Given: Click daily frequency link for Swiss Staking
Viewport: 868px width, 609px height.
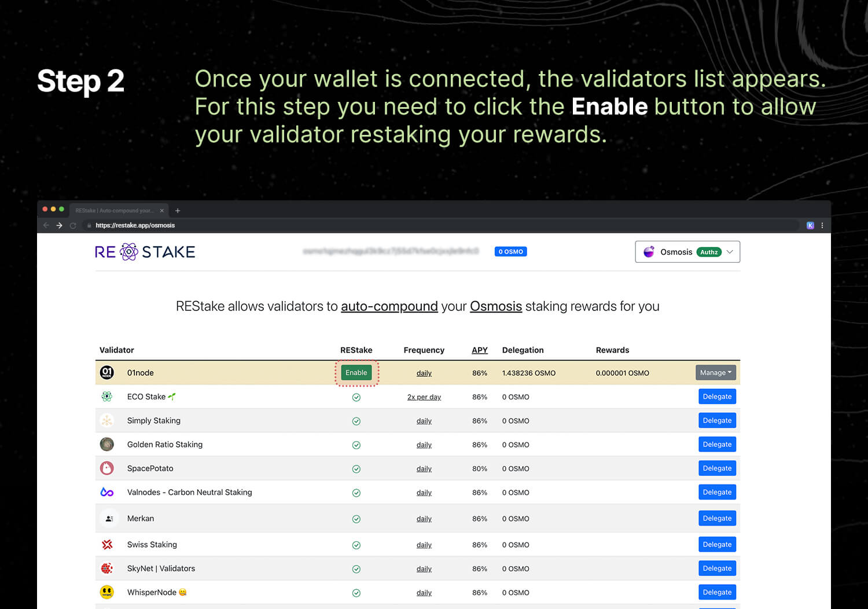Looking at the screenshot, I should click(x=424, y=545).
